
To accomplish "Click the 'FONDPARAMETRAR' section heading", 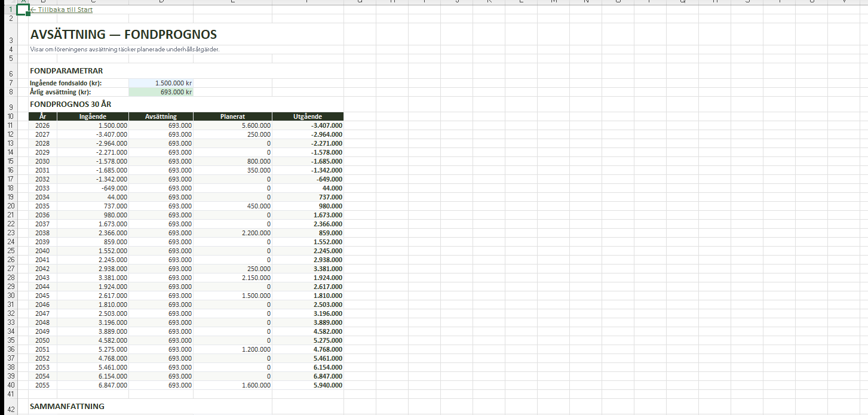I will click(66, 71).
